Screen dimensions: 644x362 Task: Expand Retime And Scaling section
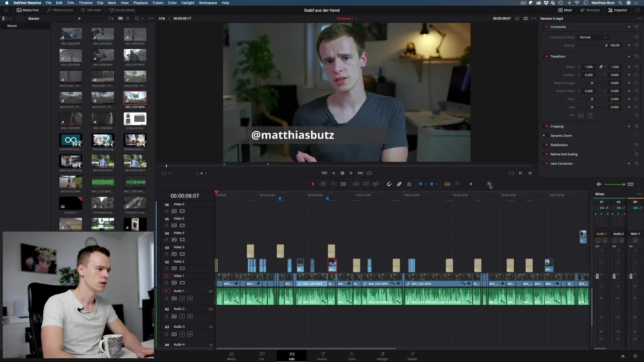tap(564, 155)
